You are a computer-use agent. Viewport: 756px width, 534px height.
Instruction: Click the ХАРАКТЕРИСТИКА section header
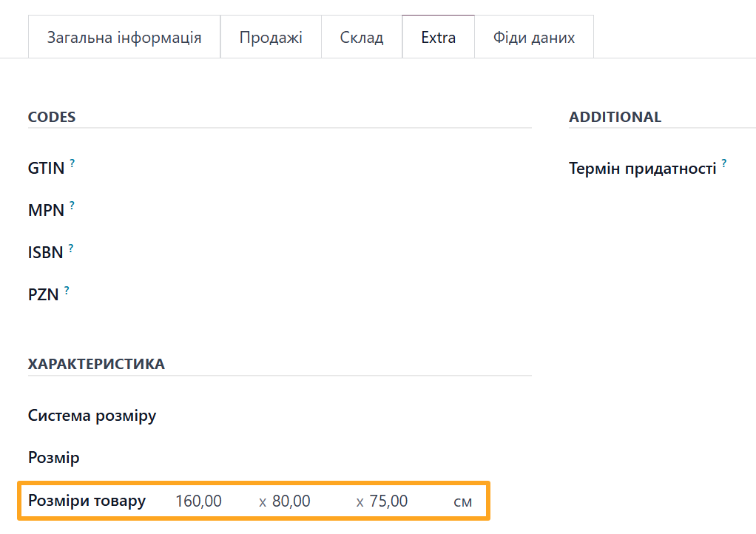[96, 364]
